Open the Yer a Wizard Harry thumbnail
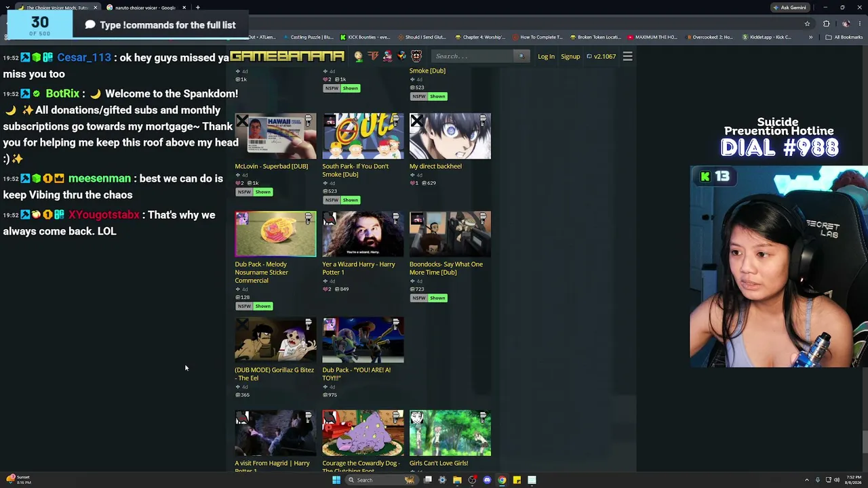The height and width of the screenshot is (488, 868). coord(363,235)
